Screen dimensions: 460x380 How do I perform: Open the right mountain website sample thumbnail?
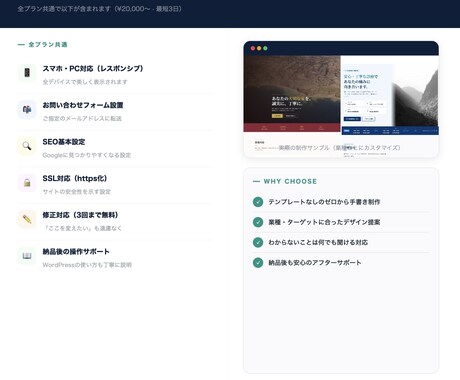(x=390, y=95)
